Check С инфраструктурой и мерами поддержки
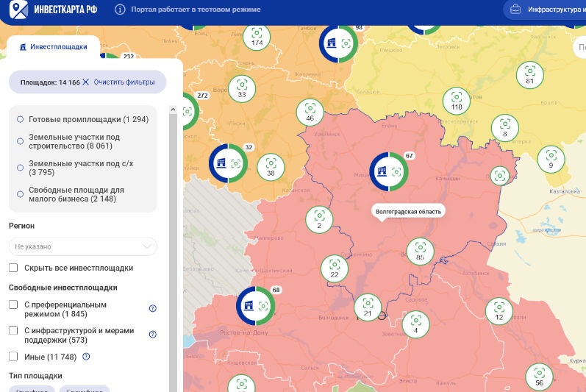The image size is (586, 392). coord(13,330)
